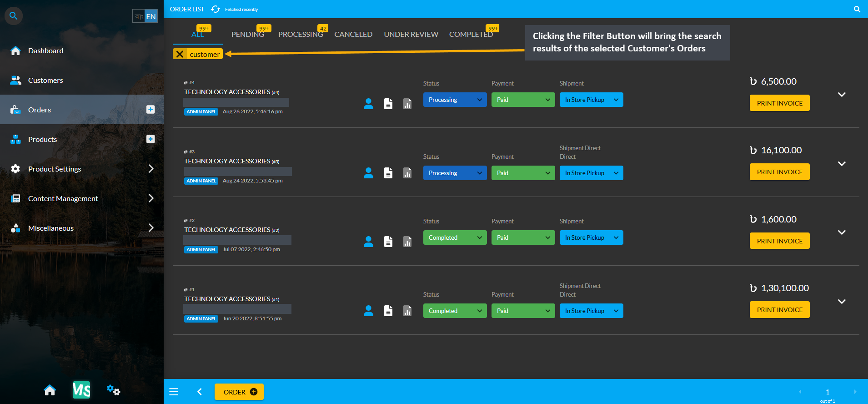
Task: Switch language to Bangla
Action: [x=139, y=16]
